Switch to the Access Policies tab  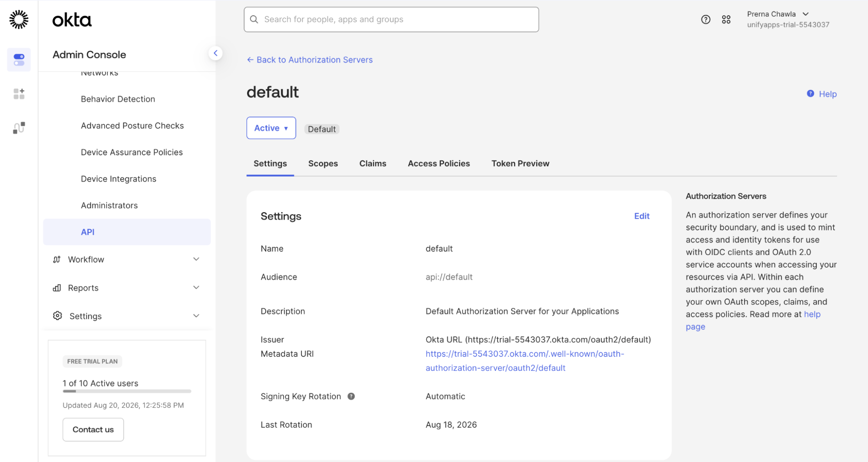pos(439,164)
